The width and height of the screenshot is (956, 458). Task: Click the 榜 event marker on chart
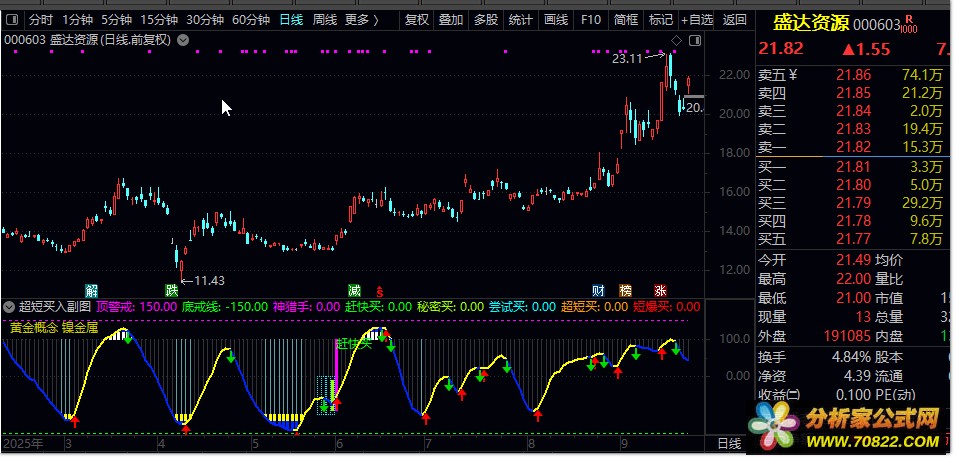pyautogui.click(x=625, y=290)
